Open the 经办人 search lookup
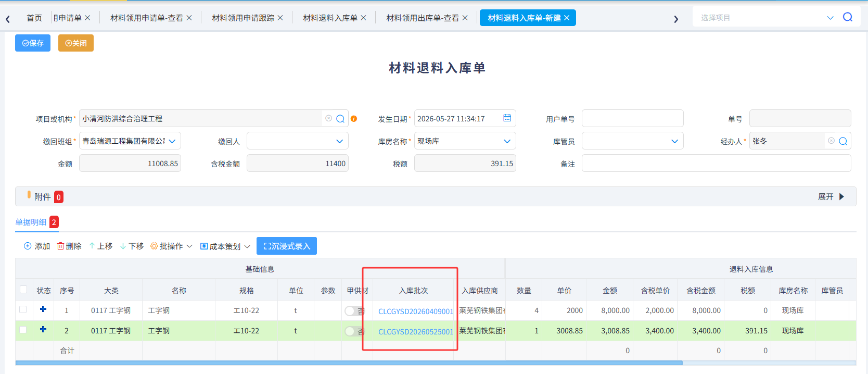868x374 pixels. click(843, 141)
